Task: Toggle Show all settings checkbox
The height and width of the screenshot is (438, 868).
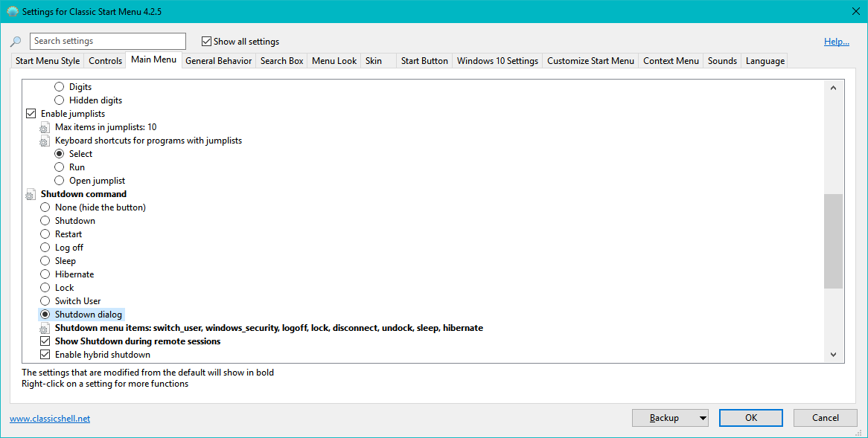Action: [x=206, y=41]
